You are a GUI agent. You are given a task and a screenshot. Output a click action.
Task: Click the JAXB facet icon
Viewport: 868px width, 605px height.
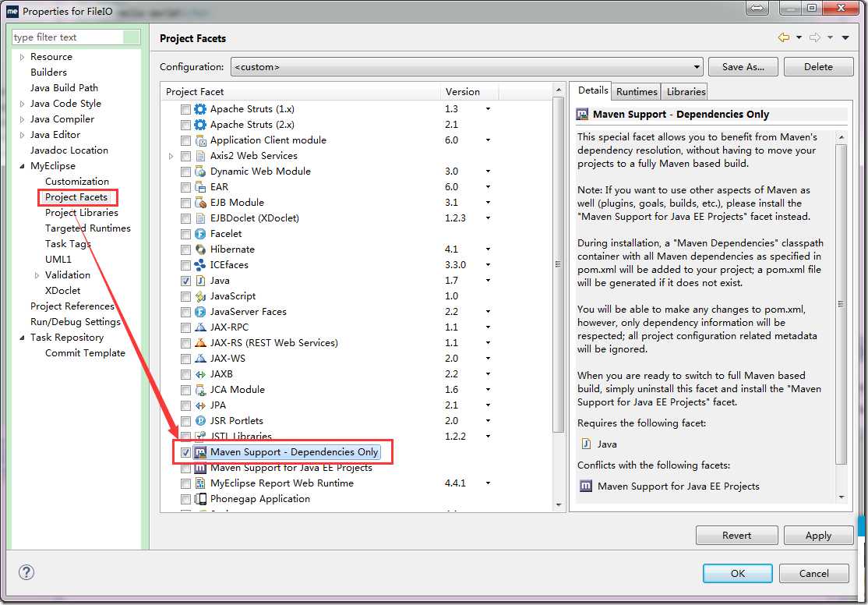tap(199, 374)
